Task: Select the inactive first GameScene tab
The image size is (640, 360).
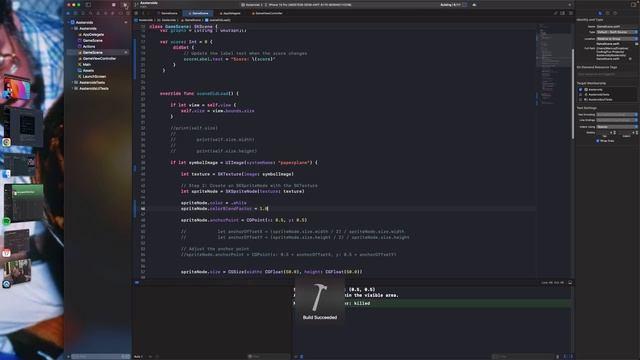Action: point(168,13)
